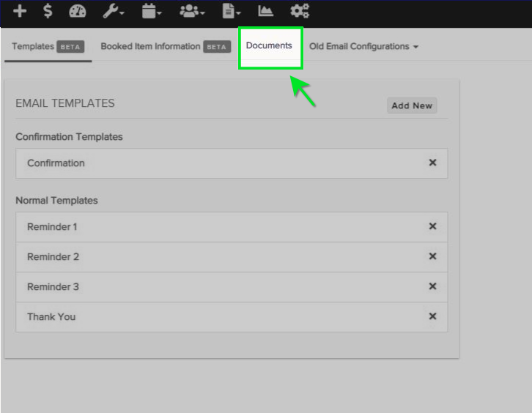The width and height of the screenshot is (532, 413).
Task: Delete the Reminder 2 template
Action: point(432,256)
